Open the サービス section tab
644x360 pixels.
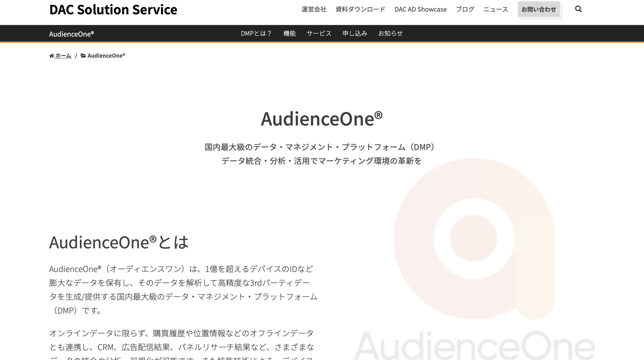319,33
